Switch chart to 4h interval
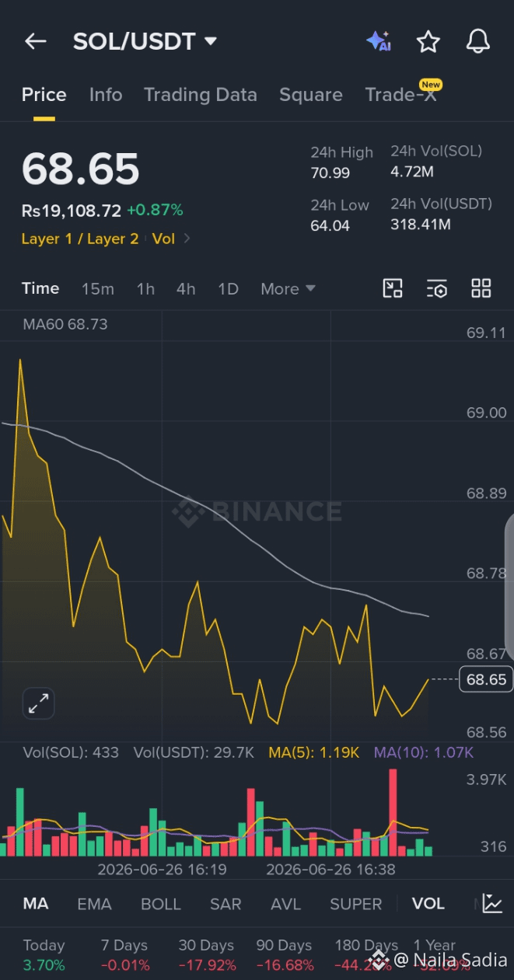The image size is (514, 980). click(x=186, y=289)
